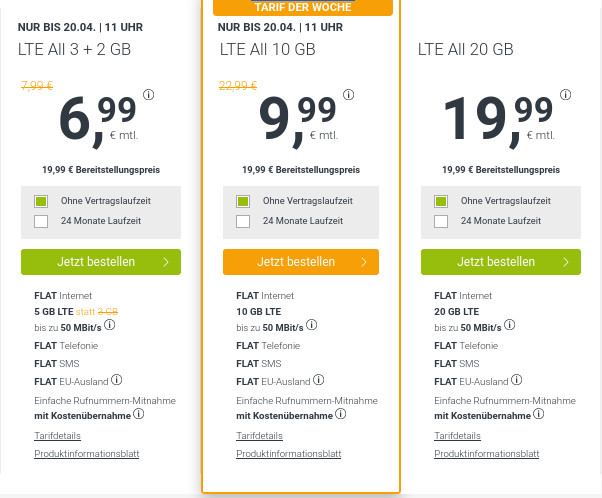The image size is (602, 498).
Task: Click info icon next to 9,99 price
Action: click(x=351, y=96)
